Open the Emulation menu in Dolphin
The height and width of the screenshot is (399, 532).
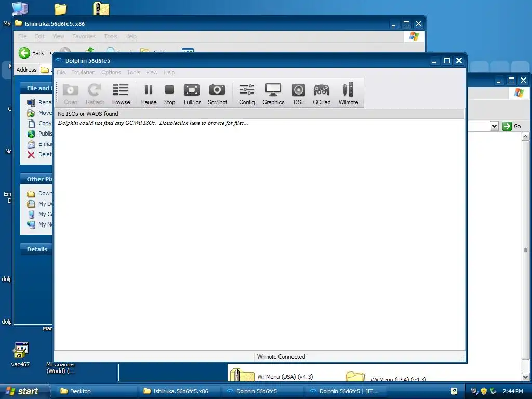[x=83, y=72]
